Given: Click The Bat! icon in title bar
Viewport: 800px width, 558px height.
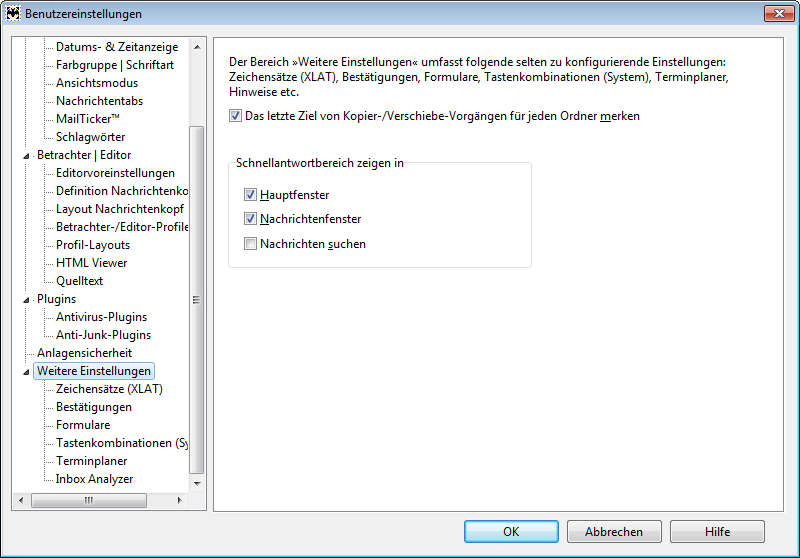Looking at the screenshot, I should click(x=12, y=14).
